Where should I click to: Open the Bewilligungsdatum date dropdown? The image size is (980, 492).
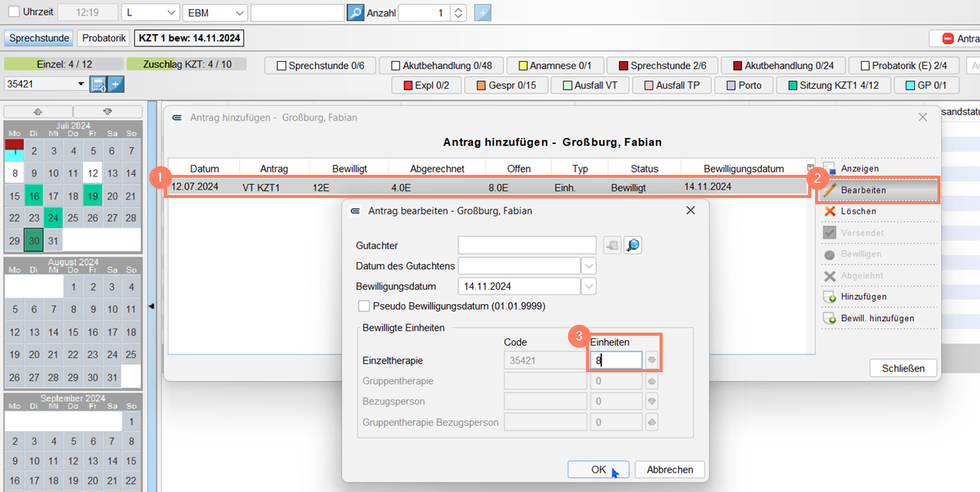tap(589, 286)
